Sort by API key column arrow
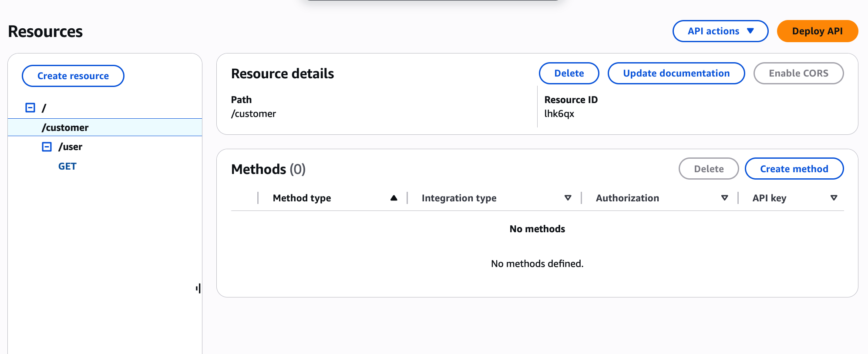 834,198
